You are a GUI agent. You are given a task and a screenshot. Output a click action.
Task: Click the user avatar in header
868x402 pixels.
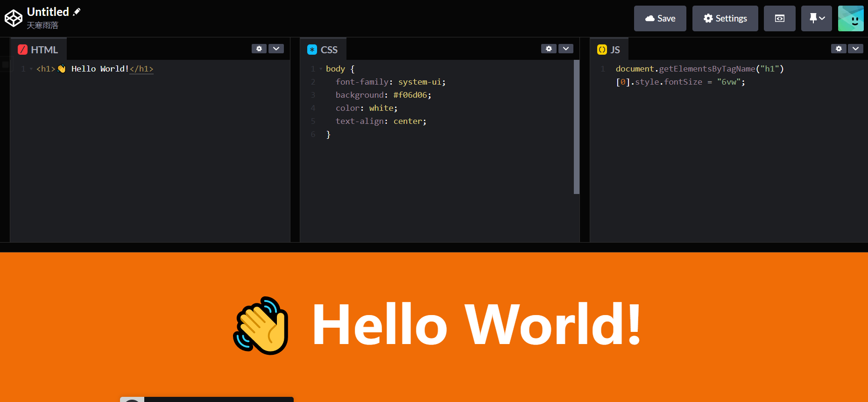[x=850, y=19]
